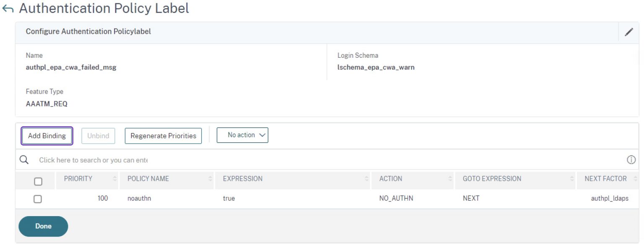Check the select-all checkbox in the table header

click(x=38, y=181)
